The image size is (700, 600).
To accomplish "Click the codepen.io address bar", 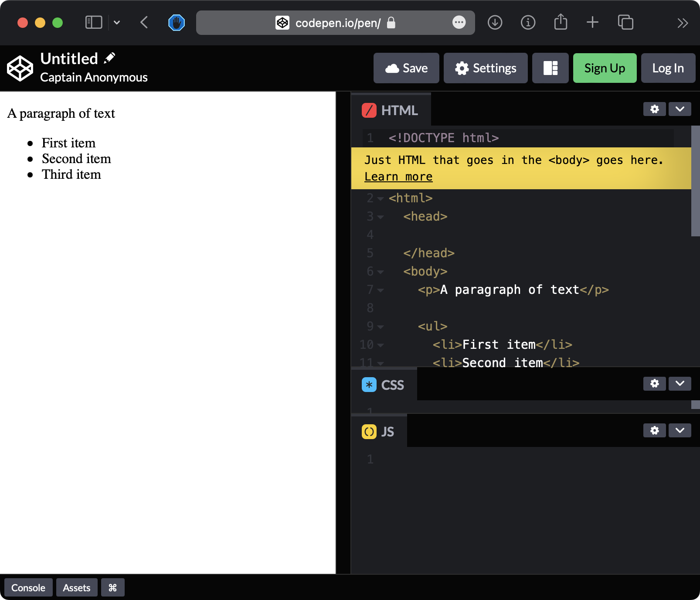I will coord(336,23).
